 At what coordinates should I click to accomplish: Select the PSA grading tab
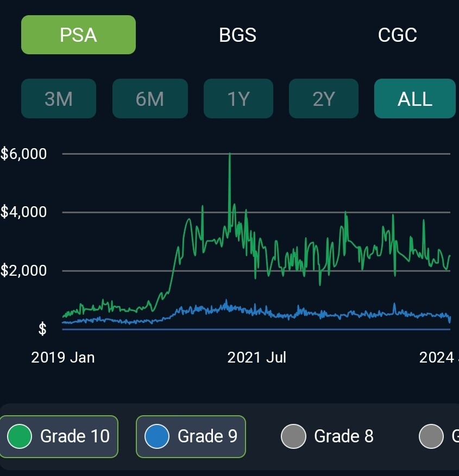(x=78, y=35)
